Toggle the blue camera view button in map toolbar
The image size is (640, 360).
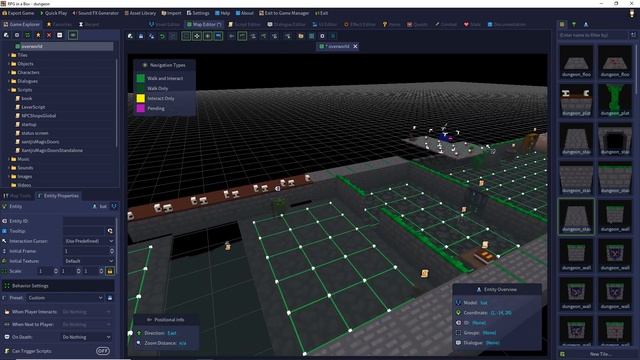[x=218, y=36]
